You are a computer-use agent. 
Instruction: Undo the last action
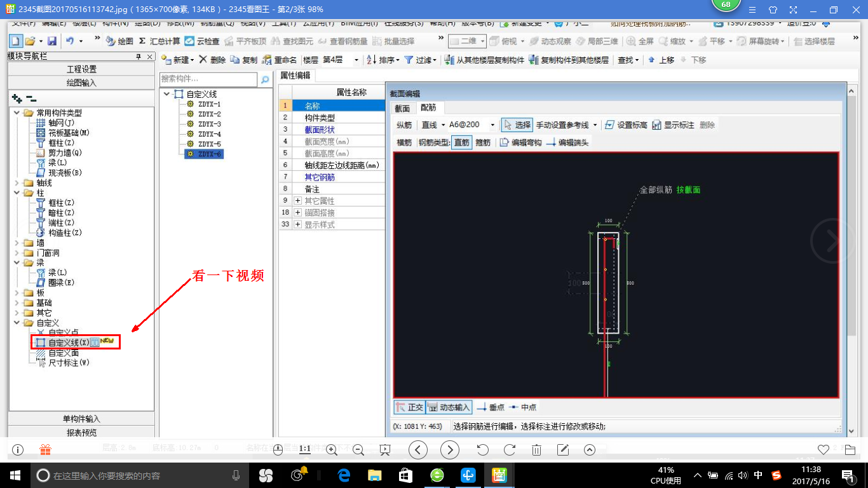click(x=70, y=41)
